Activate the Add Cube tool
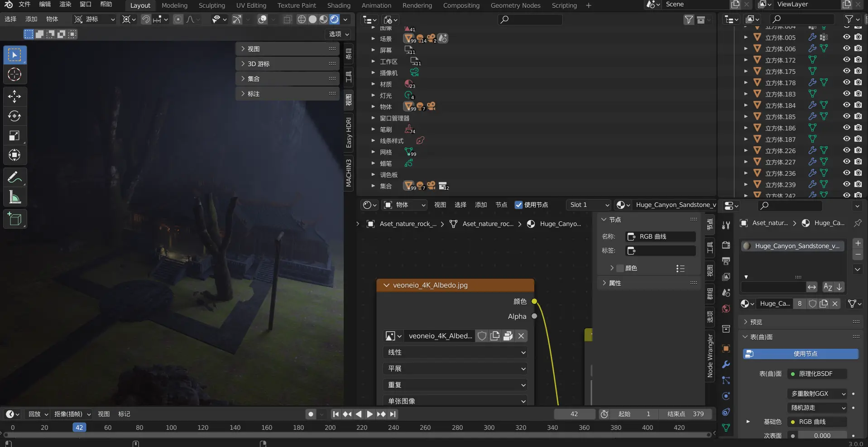The image size is (868, 447). (14, 219)
